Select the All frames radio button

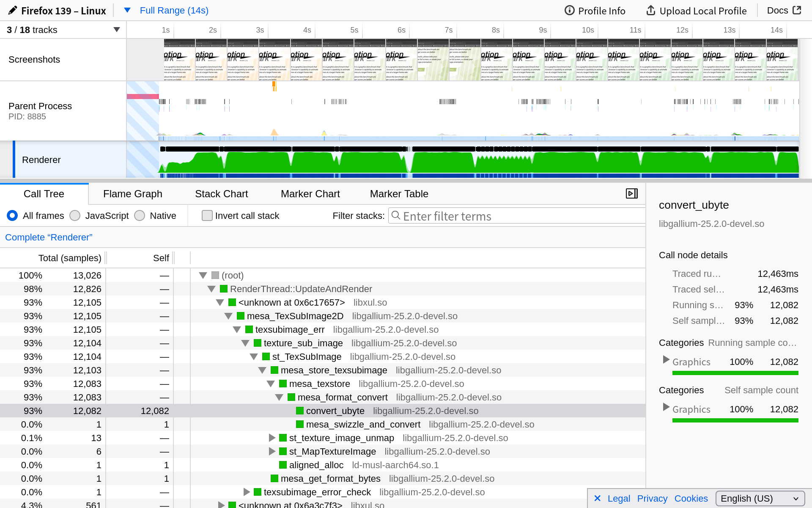pos(12,215)
